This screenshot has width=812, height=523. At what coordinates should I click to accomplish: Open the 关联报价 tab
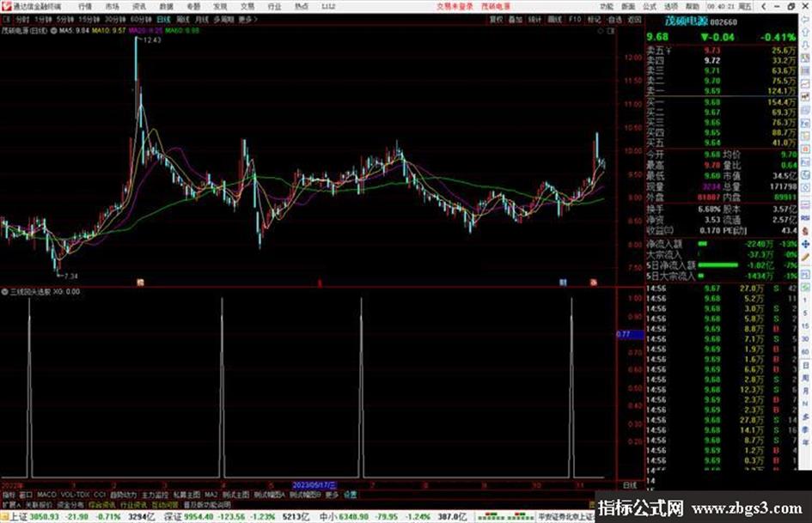click(x=39, y=504)
